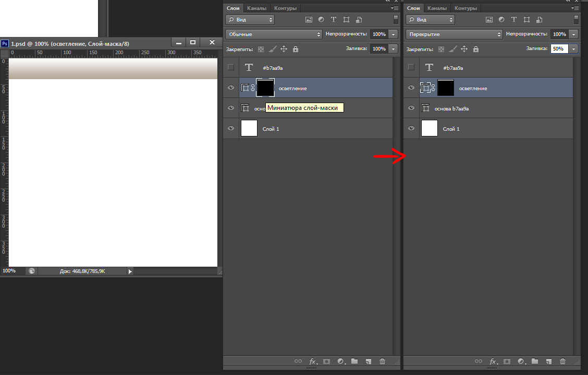Image resolution: width=588 pixels, height=375 pixels.
Task: Click #b7aa9a layer name in Обычные-mode panel
Action: [273, 68]
